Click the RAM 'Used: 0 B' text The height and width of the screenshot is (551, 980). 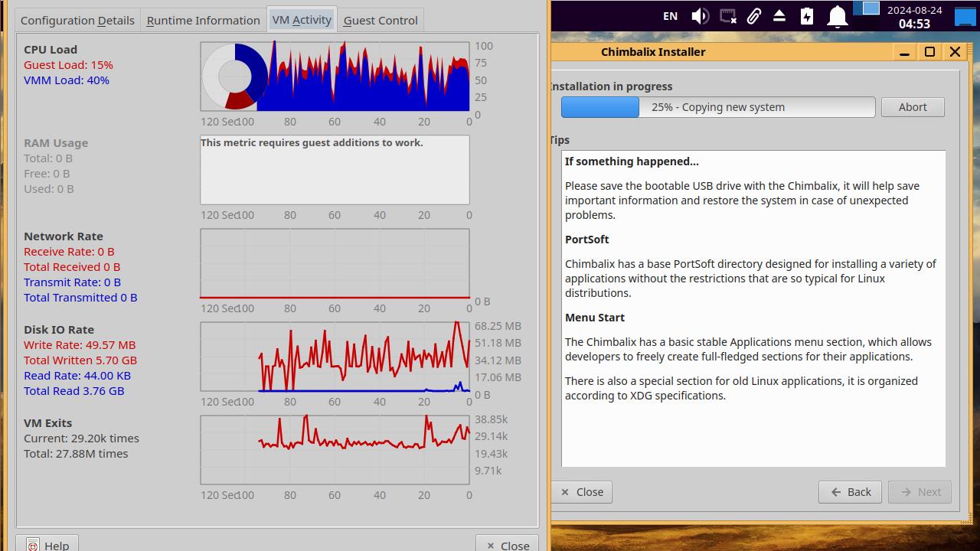pyautogui.click(x=49, y=189)
